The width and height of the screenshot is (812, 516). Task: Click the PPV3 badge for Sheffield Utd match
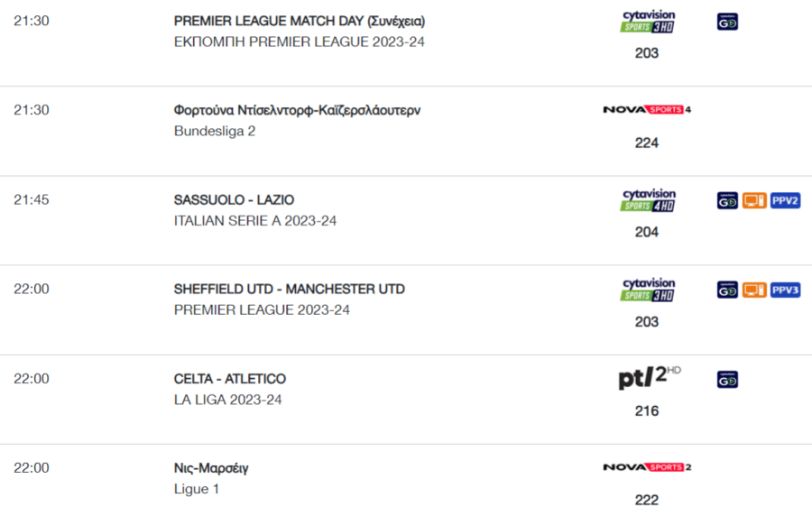click(x=785, y=290)
